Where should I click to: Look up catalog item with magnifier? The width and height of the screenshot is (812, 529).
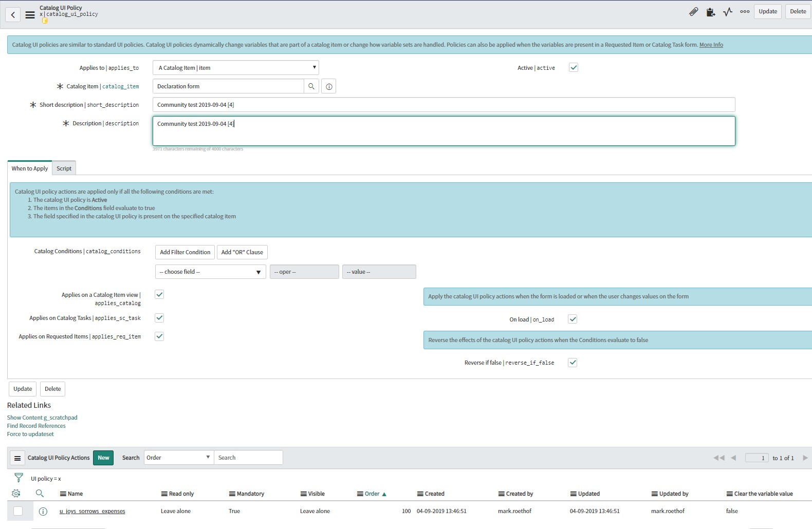tap(311, 86)
